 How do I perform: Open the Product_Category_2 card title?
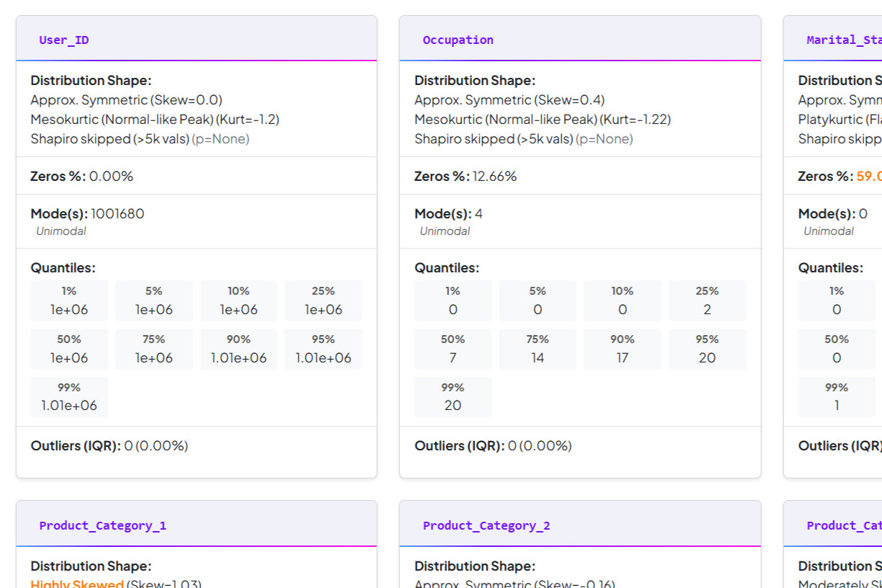pyautogui.click(x=486, y=525)
